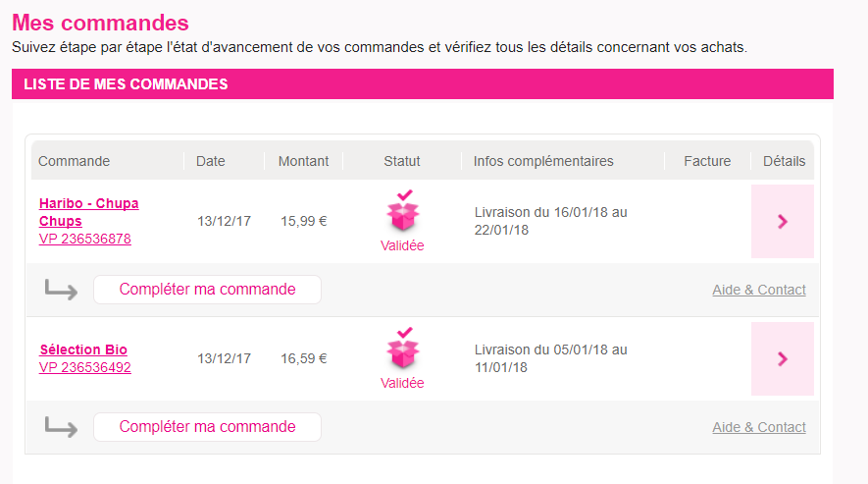Screen dimensions: 868x484
Task: Click the validated box icon for Haribo order
Action: coord(402,213)
